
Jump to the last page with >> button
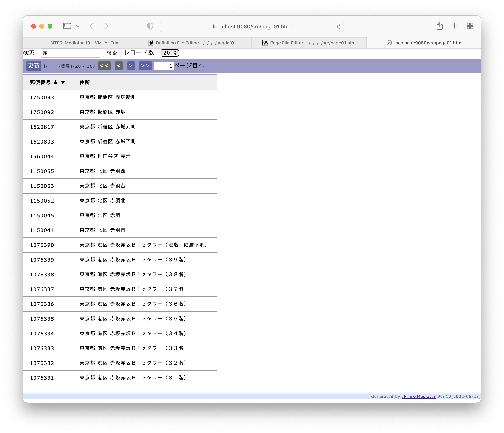[x=145, y=66]
